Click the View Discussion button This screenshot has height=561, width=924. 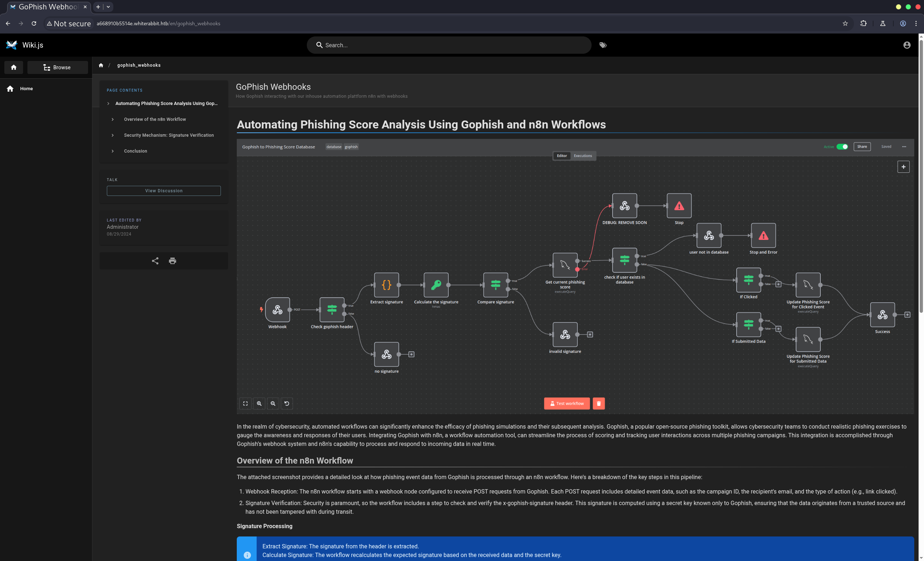point(164,191)
